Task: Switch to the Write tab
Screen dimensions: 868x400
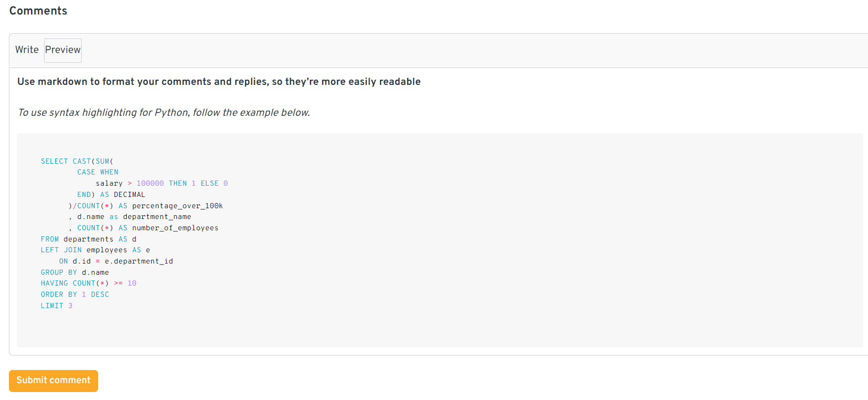Action: pos(27,50)
